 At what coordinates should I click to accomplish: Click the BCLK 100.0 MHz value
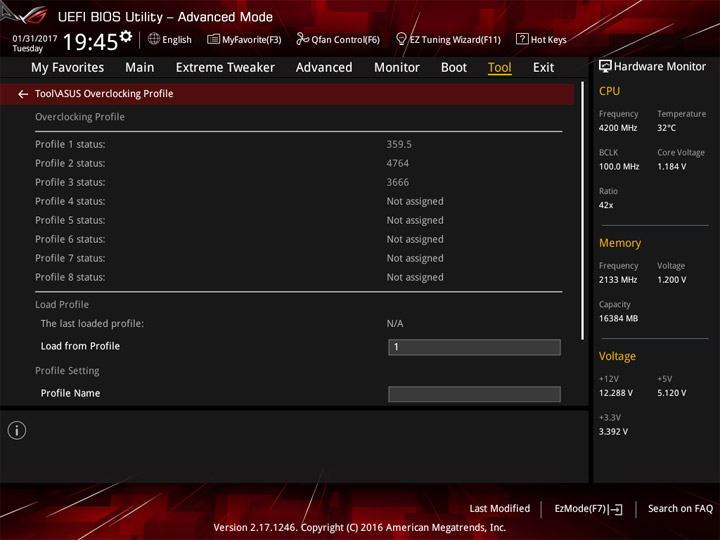click(x=619, y=167)
